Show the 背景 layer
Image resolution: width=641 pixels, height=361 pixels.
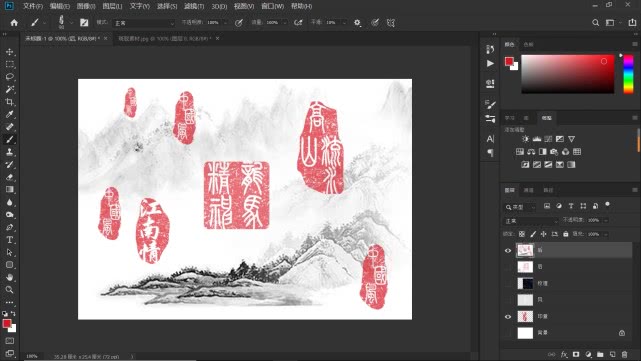[508, 333]
